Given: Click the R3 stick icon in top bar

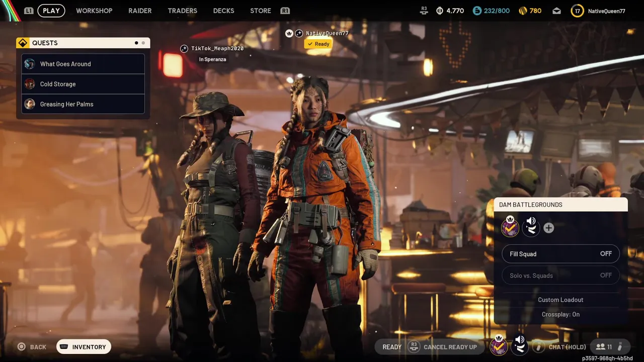Looking at the screenshot, I should click(x=425, y=11).
